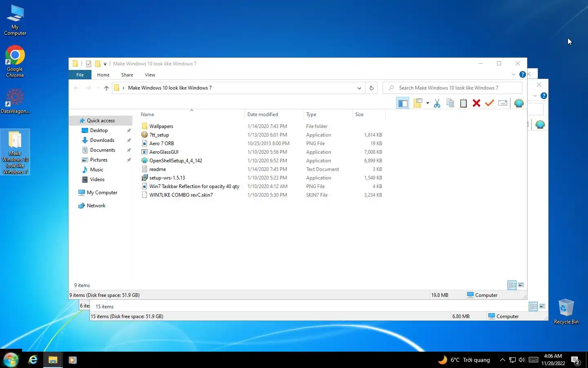Select the WIN7LIKE COMBO revC.skin7 file
588x368 pixels.
[x=181, y=195]
